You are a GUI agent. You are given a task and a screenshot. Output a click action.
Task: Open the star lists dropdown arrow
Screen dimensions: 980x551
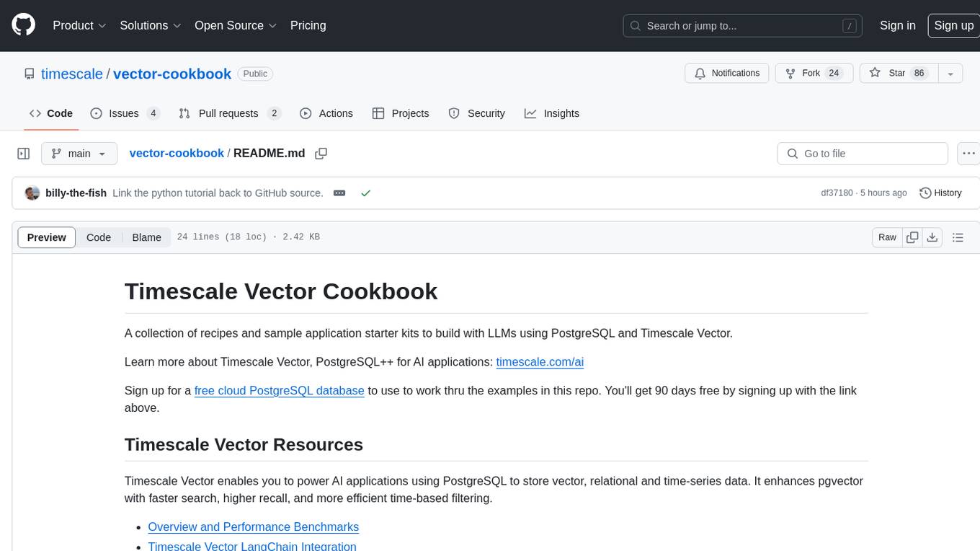[950, 74]
